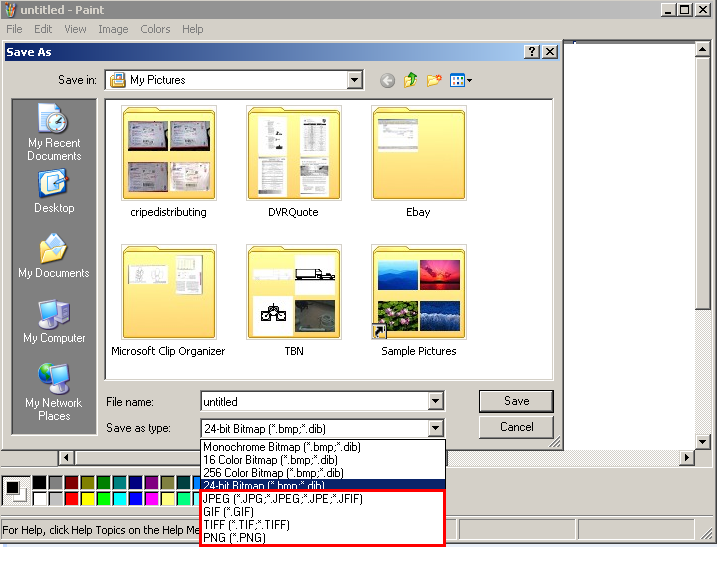Open the Views menu icon
Image resolution: width=717 pixels, height=561 pixels.
tap(461, 81)
